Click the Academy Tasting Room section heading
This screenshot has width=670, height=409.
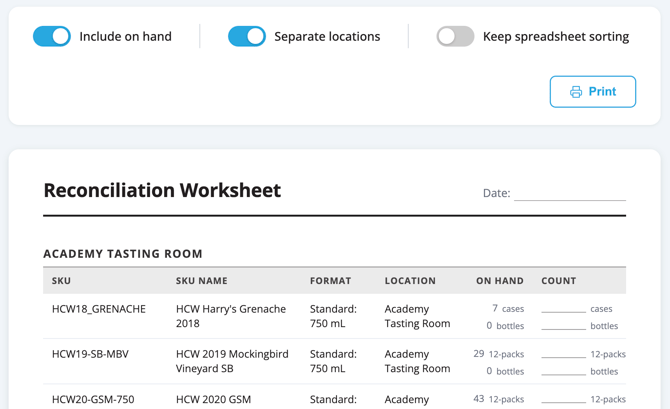(x=123, y=254)
